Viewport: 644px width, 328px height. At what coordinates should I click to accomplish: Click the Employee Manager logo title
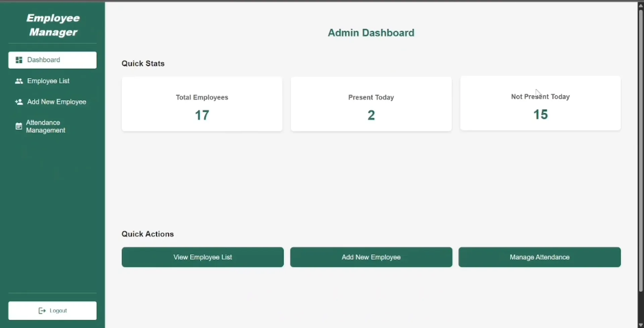[53, 25]
